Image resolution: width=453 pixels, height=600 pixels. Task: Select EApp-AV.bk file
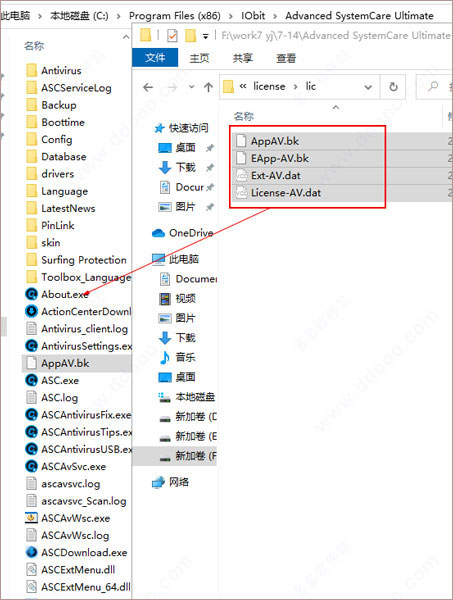pos(279,158)
